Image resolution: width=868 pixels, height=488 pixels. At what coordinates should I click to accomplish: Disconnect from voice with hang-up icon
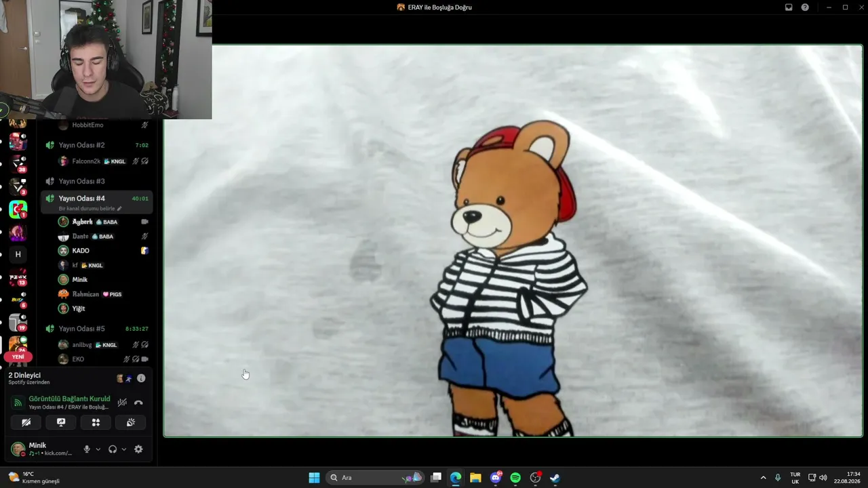point(138,403)
